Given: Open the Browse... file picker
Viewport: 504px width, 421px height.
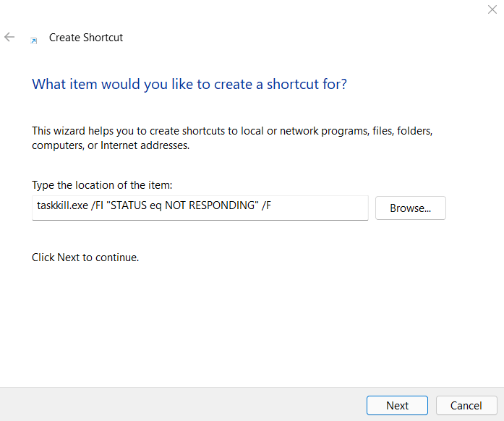Looking at the screenshot, I should [x=410, y=208].
